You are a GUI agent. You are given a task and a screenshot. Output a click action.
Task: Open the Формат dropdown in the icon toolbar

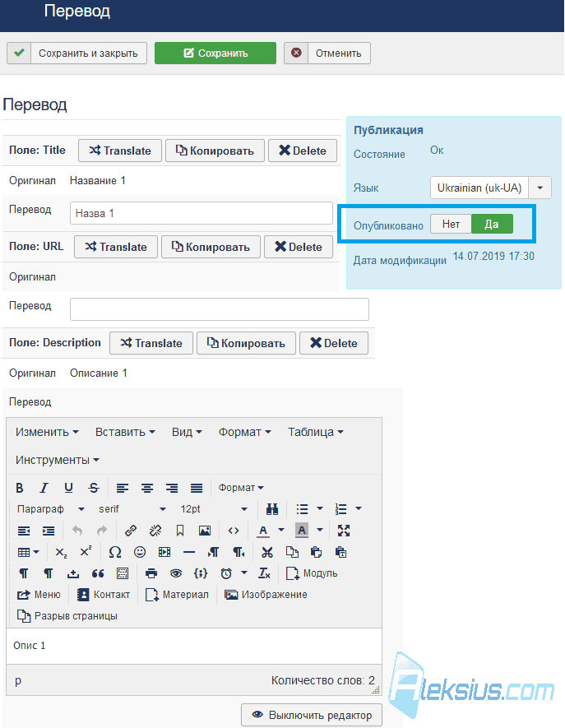pyautogui.click(x=241, y=488)
